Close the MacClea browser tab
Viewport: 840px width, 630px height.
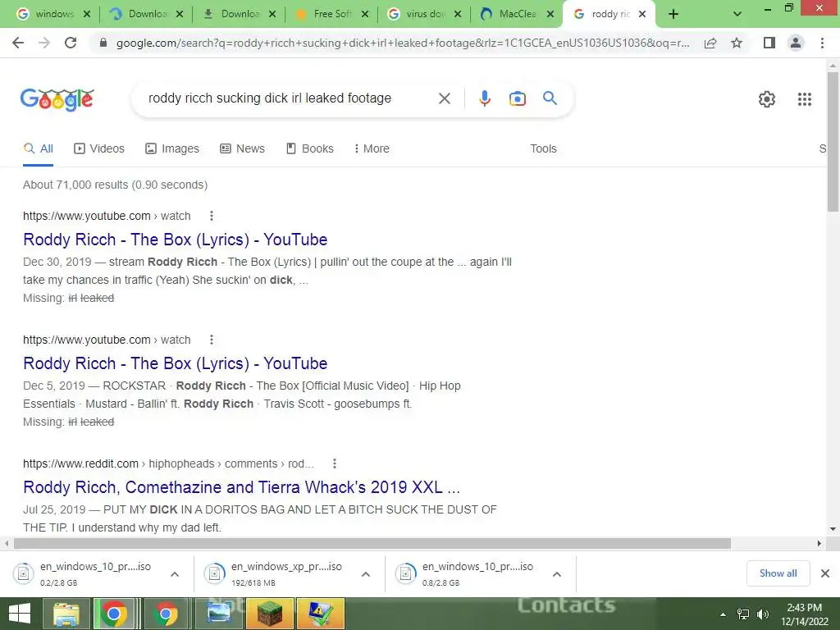(550, 15)
